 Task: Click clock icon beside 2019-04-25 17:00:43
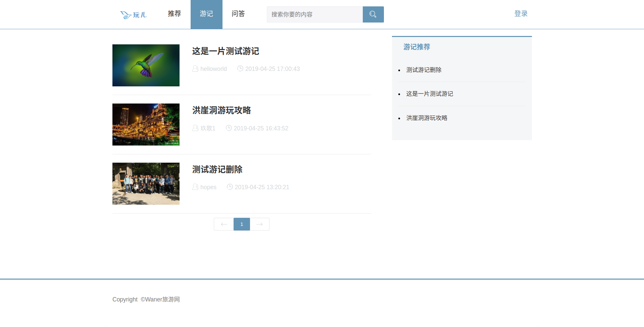(x=240, y=69)
